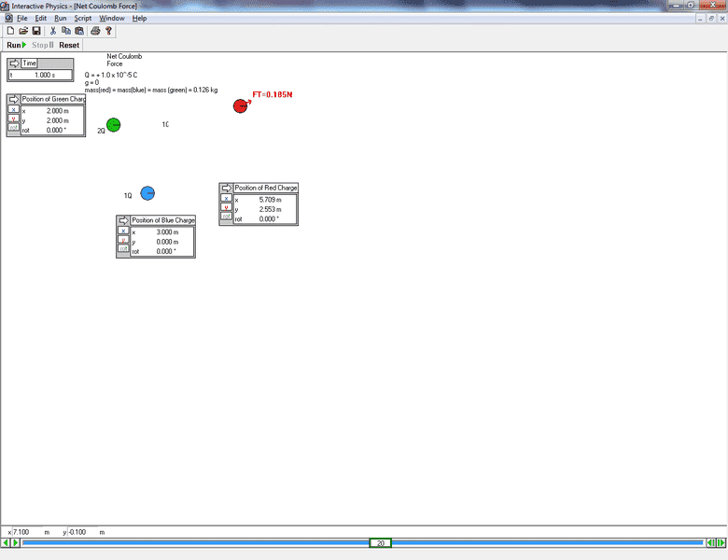The height and width of the screenshot is (560, 728).
Task: Click the x coordinate field showing 7.100
Action: (27, 532)
